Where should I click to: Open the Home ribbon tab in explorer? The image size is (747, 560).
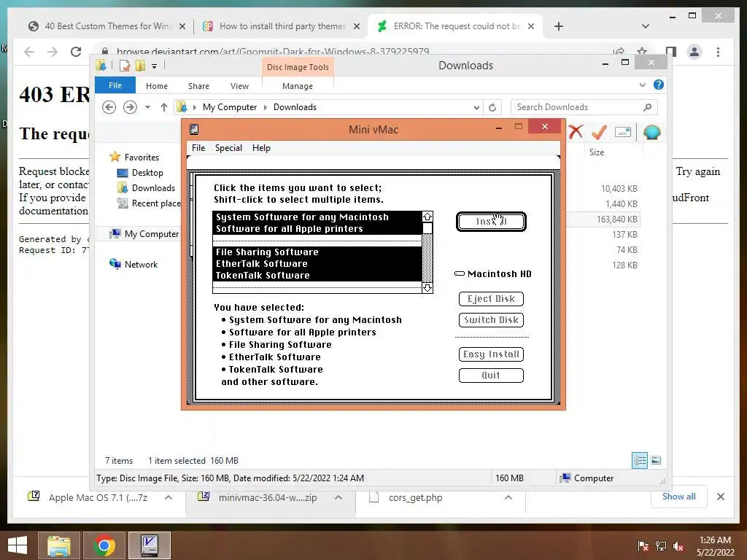tap(157, 86)
